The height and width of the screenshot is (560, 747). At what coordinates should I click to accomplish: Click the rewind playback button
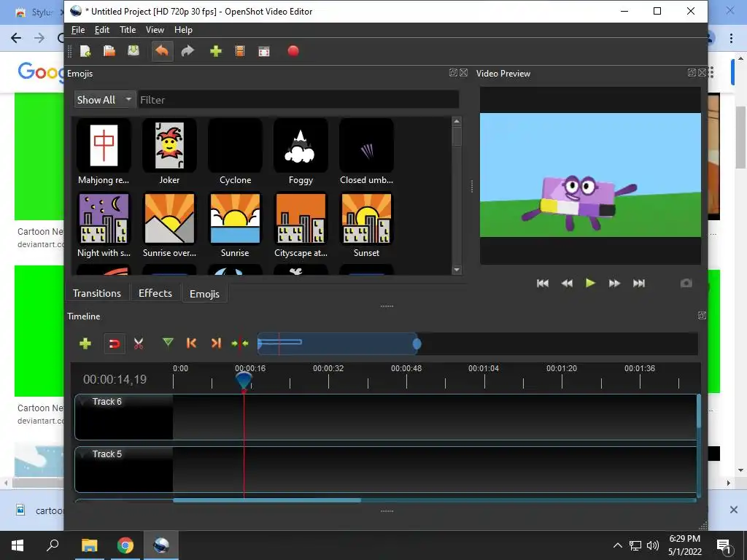click(x=567, y=284)
